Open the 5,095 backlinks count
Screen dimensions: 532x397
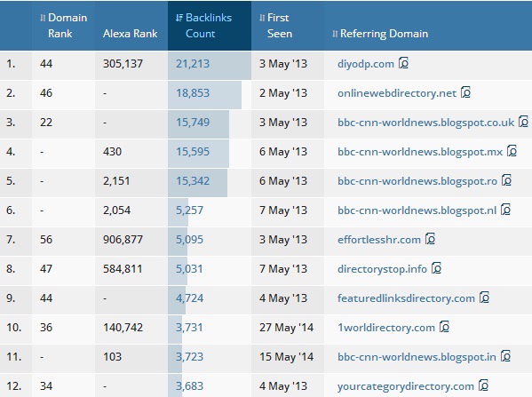[x=190, y=240]
